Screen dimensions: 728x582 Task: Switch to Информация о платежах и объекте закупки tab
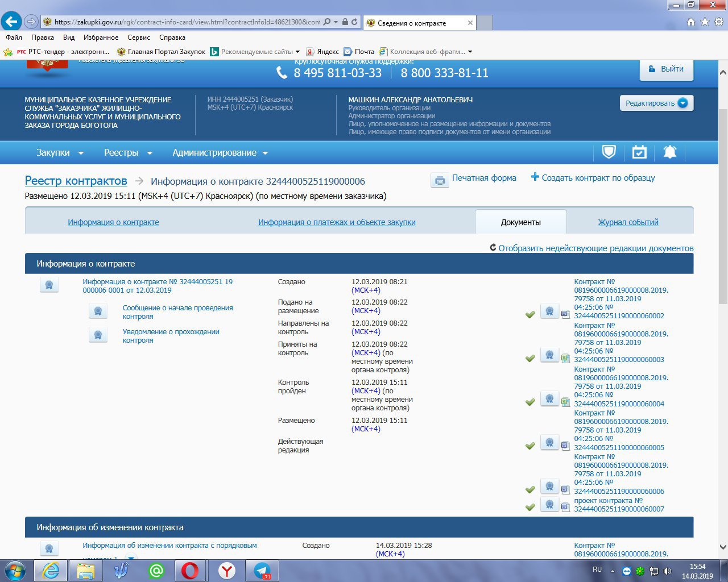click(x=337, y=222)
